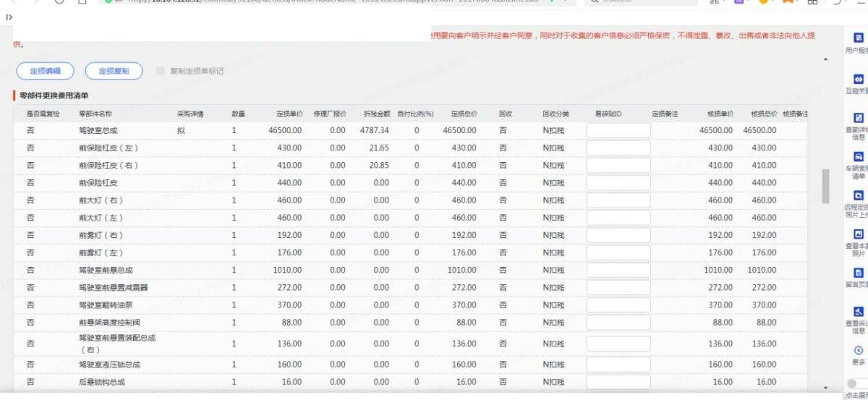Click the 定损编辑 button
This screenshot has width=868, height=400.
click(45, 71)
